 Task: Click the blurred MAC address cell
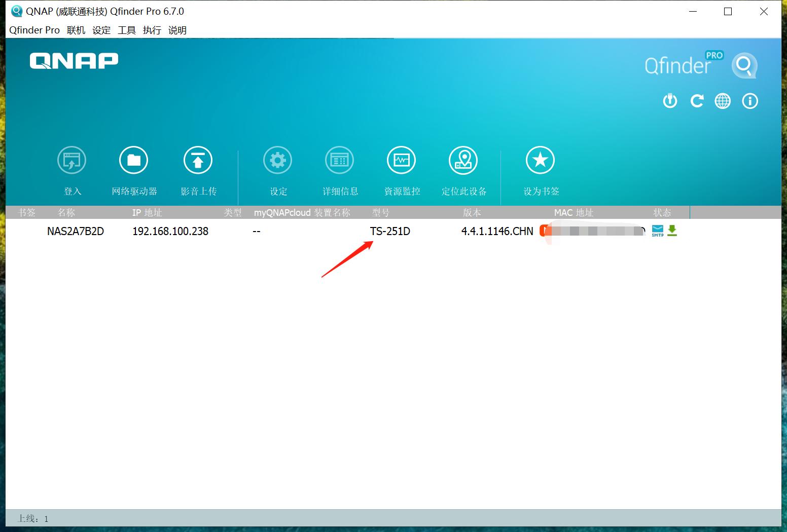tap(593, 231)
